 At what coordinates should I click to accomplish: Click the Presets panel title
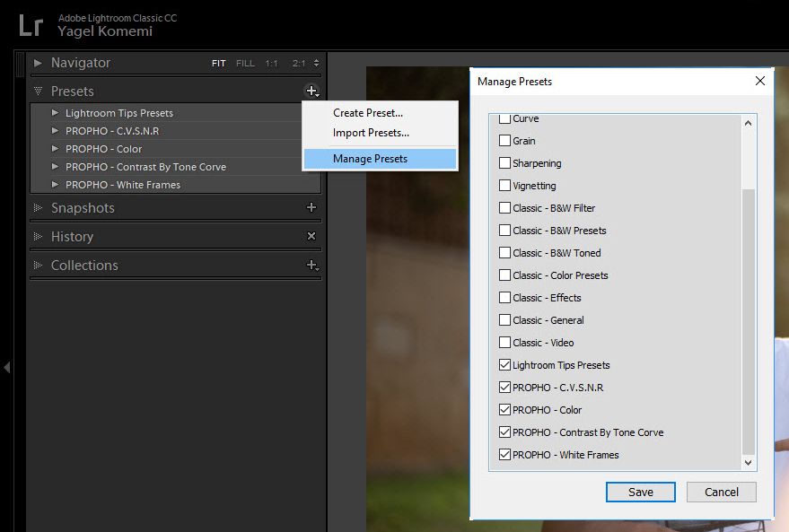click(x=73, y=92)
